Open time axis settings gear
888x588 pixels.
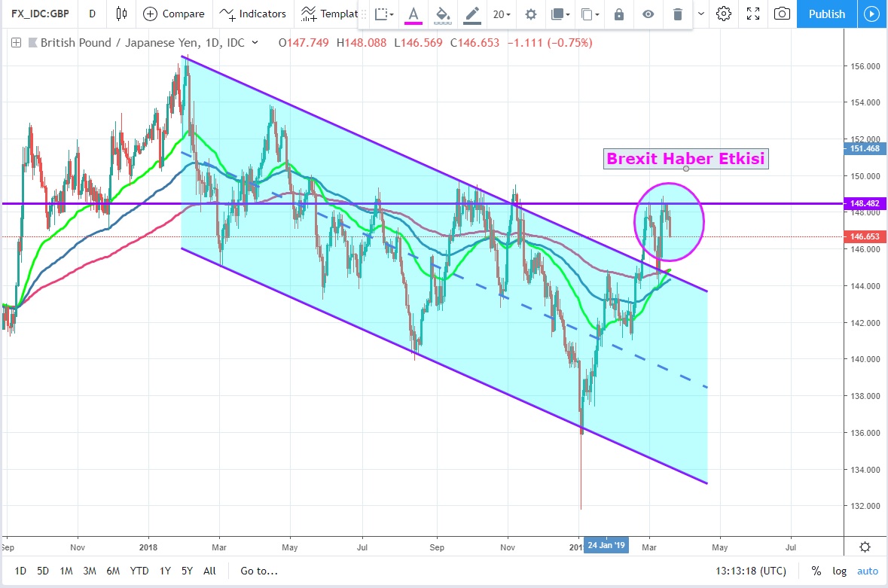point(865,547)
